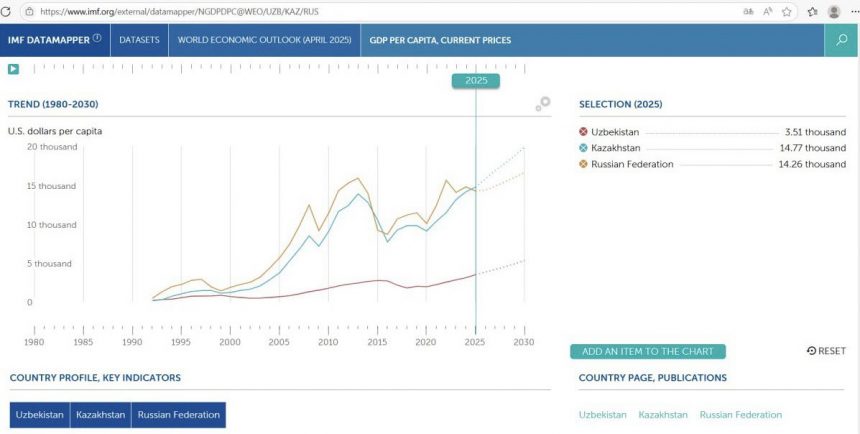
Task: Open the Kazakhstan country page link
Action: click(663, 415)
